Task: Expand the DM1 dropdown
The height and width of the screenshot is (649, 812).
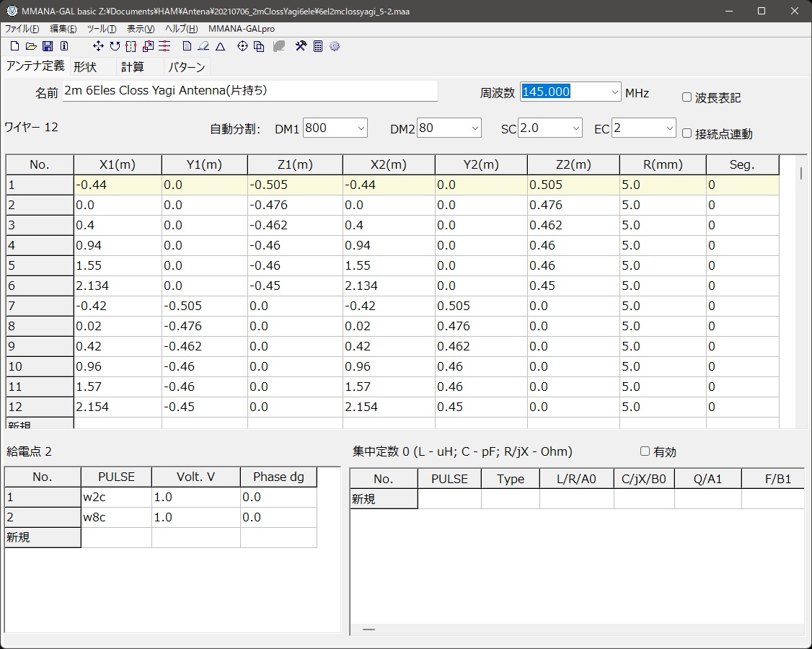Action: (361, 128)
